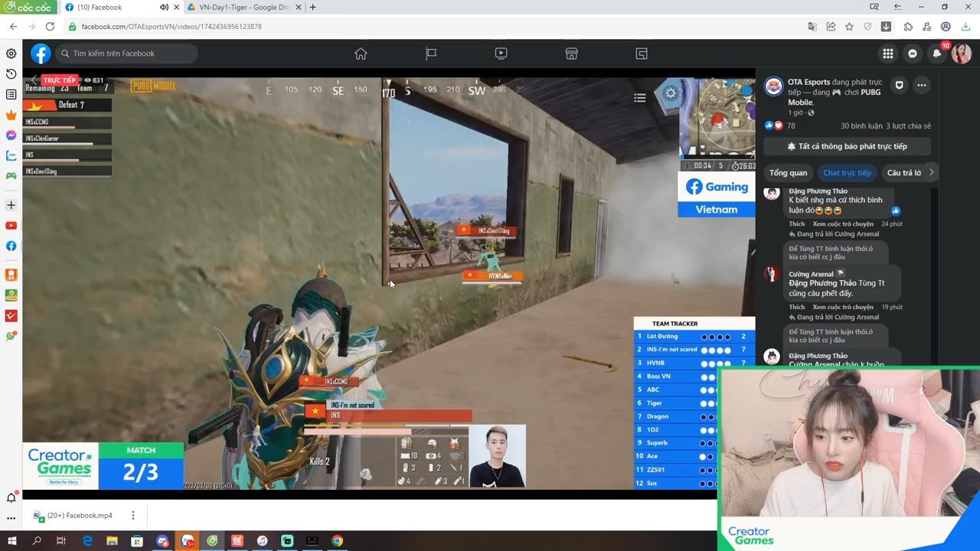Open sidebar YouTube shortcut
Image resolution: width=980 pixels, height=551 pixels.
pos(11,226)
